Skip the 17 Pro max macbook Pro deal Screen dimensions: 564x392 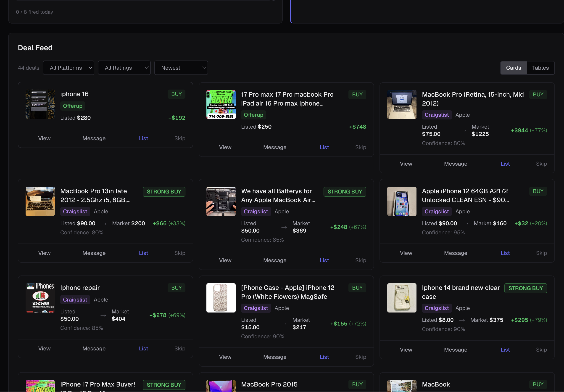click(361, 147)
